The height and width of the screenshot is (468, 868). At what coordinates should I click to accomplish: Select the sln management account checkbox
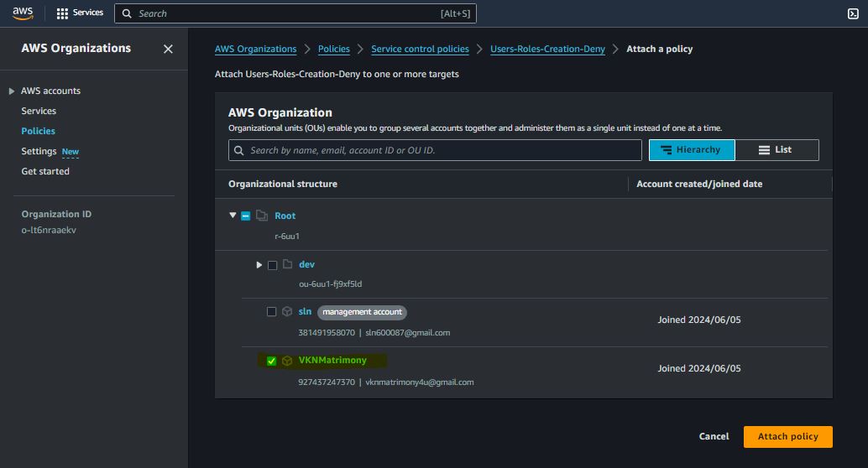click(x=271, y=312)
